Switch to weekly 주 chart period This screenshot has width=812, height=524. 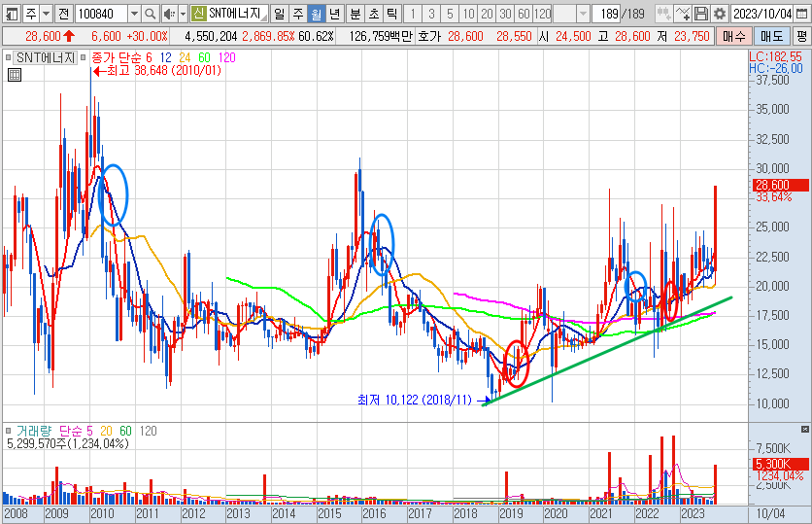[x=298, y=14]
